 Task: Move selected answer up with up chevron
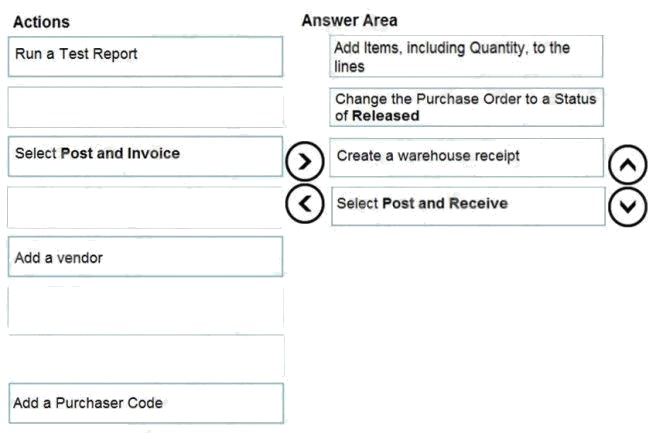tap(628, 165)
